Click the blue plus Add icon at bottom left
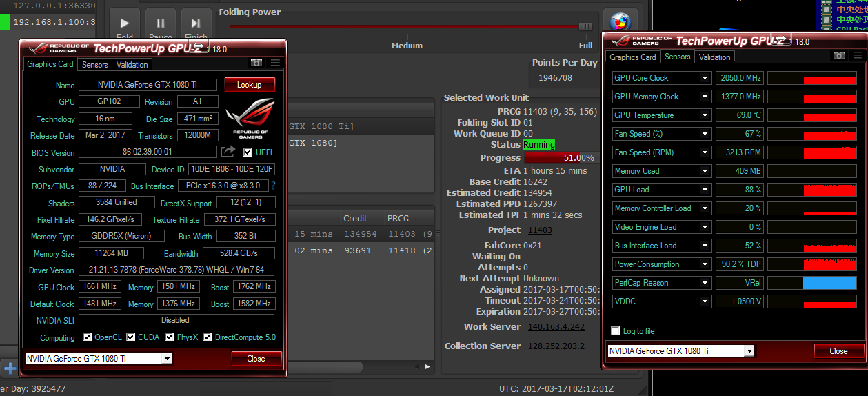 [x=10, y=368]
